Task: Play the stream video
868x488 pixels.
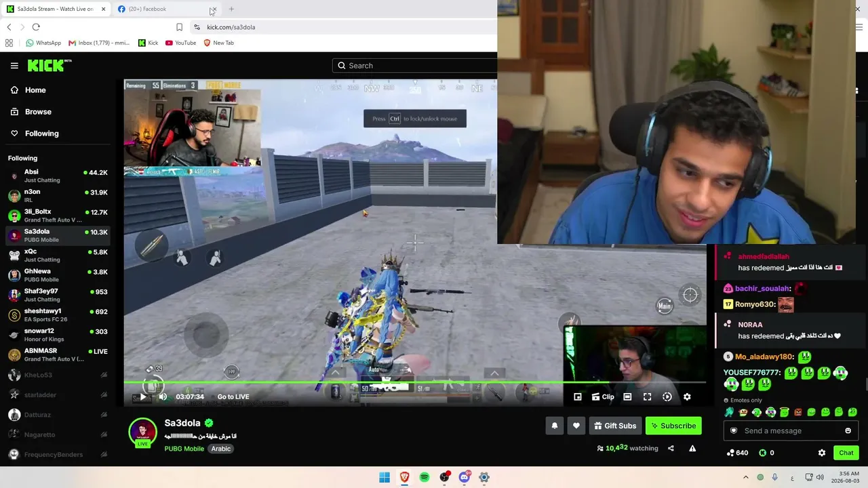Action: tap(143, 397)
